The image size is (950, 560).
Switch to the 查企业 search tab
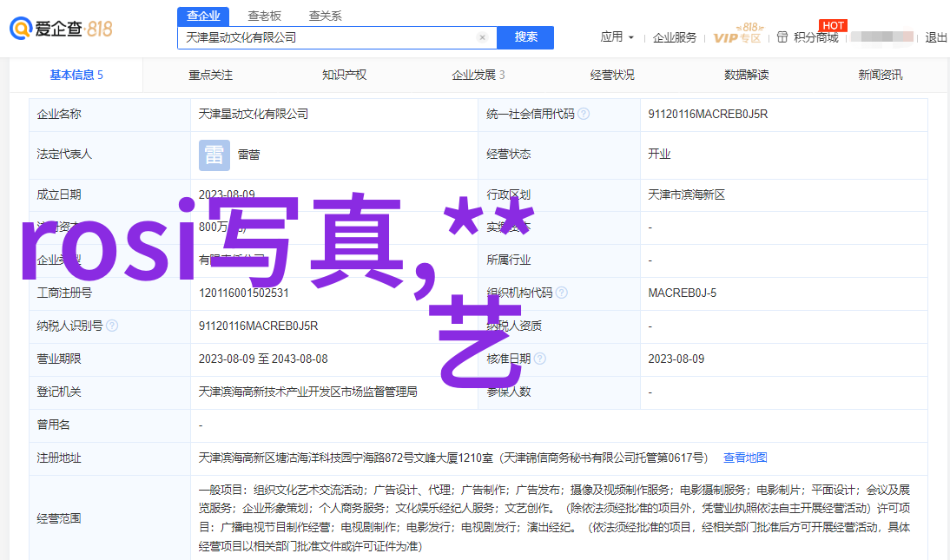point(203,16)
